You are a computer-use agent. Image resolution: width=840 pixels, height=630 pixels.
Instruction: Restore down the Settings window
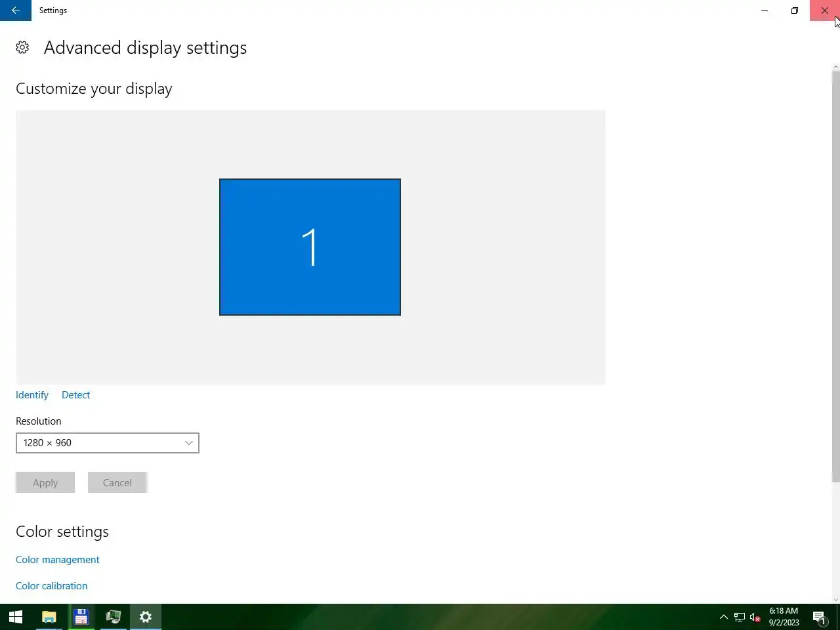point(795,10)
